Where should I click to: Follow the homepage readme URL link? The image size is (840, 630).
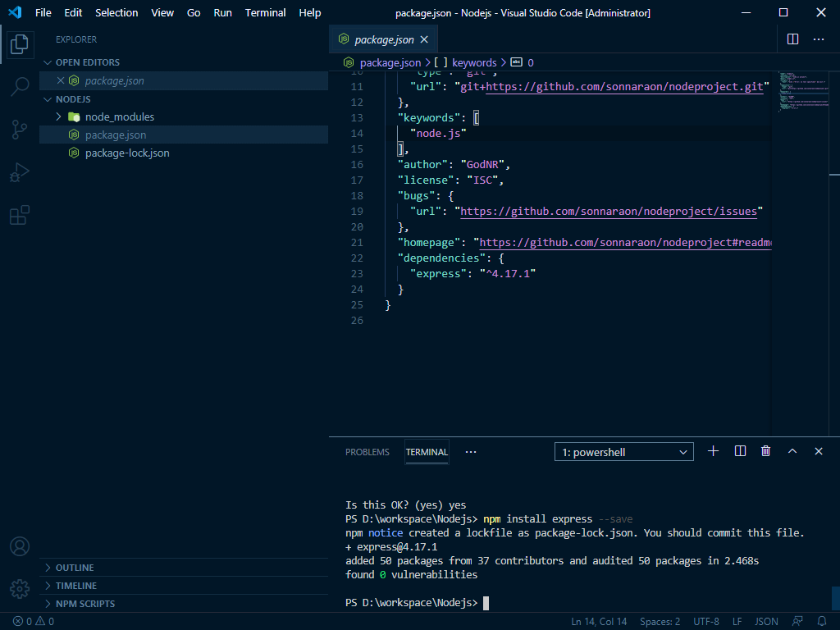625,242
